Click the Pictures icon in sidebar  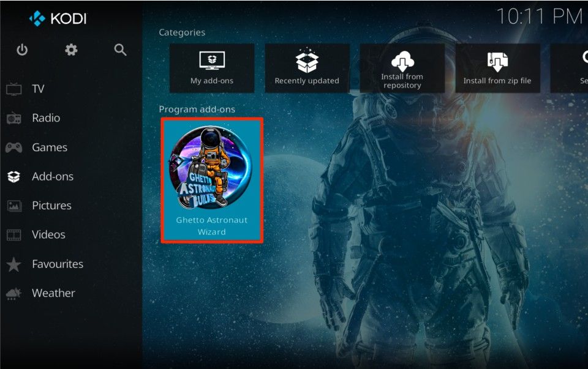click(x=14, y=206)
